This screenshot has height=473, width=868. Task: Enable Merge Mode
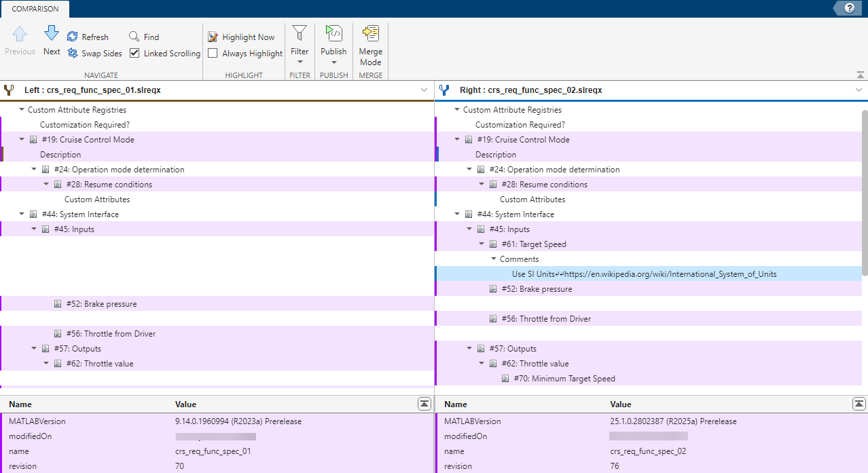tap(371, 45)
